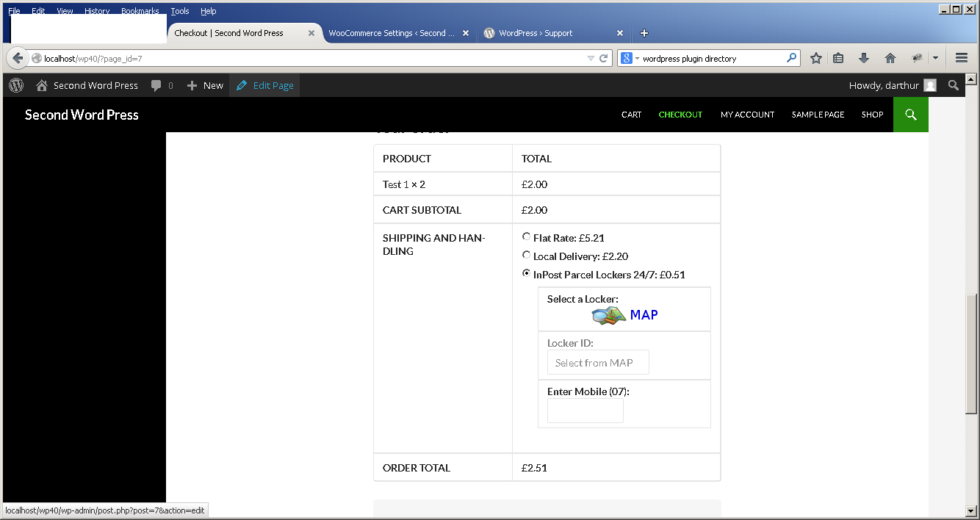980x520 pixels.
Task: Open the View menu
Action: 65,11
